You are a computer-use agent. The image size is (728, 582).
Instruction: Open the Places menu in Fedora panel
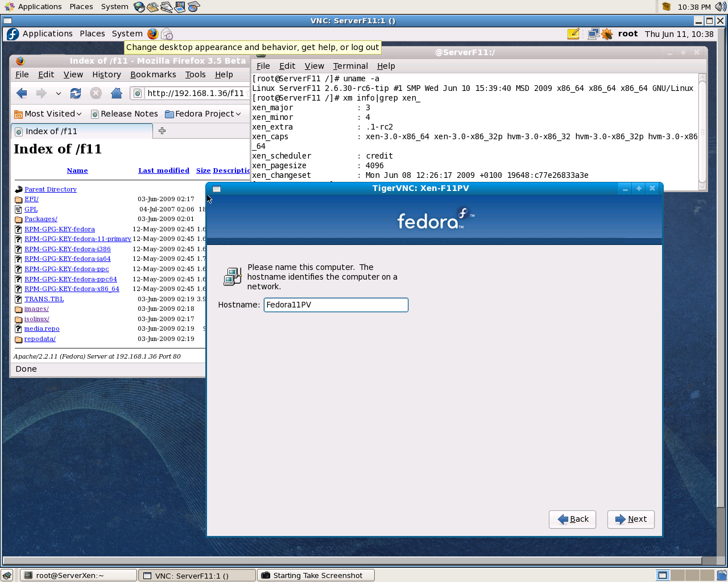[x=92, y=34]
